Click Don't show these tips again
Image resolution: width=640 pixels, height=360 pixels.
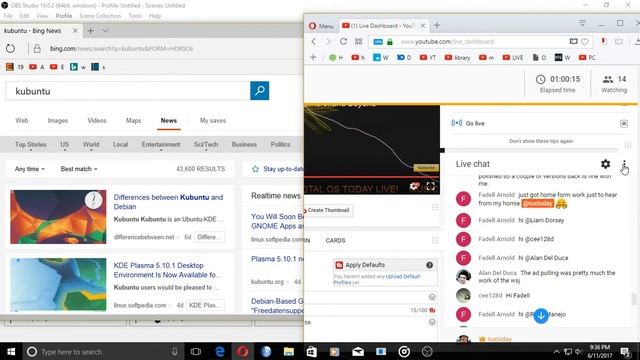(x=541, y=141)
